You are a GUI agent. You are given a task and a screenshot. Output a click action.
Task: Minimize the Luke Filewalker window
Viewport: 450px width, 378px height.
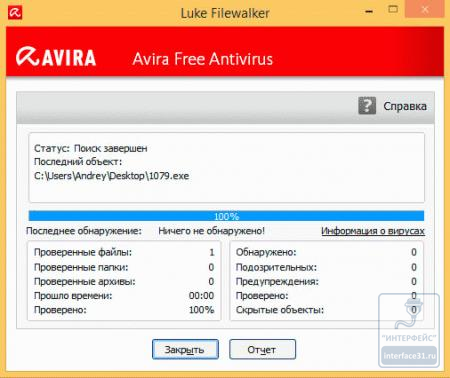point(369,12)
